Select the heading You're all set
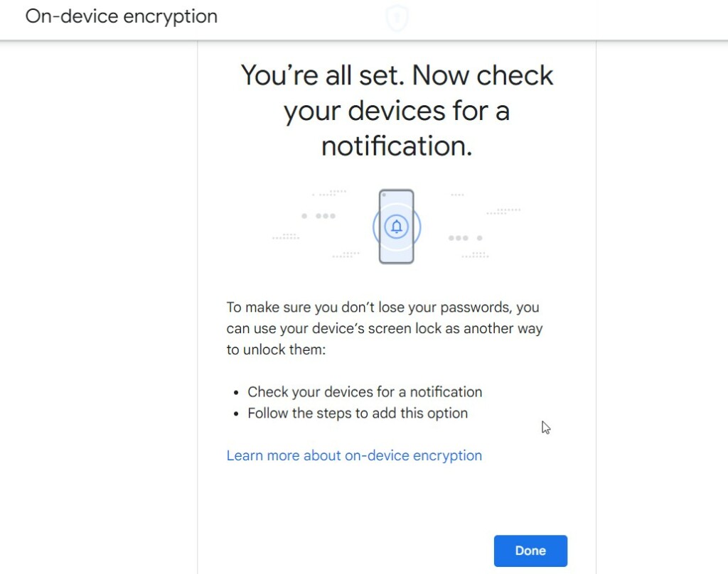Image resolution: width=728 pixels, height=574 pixels. tap(396, 110)
